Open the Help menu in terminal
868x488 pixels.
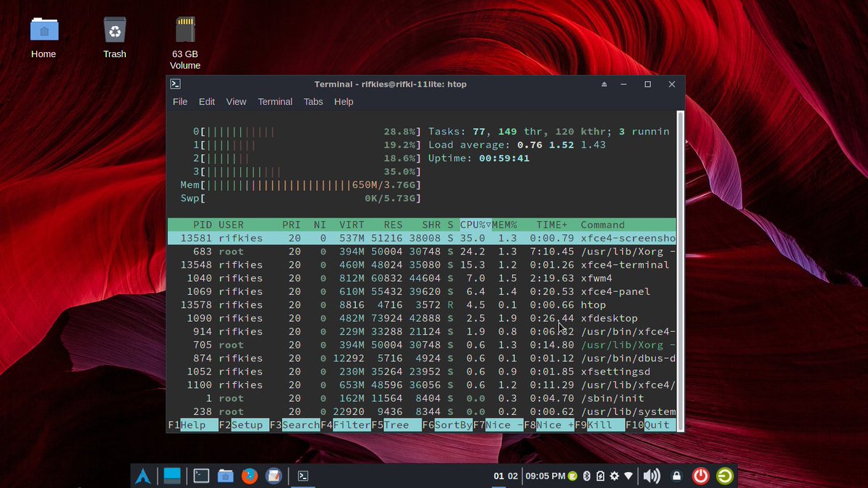point(344,102)
